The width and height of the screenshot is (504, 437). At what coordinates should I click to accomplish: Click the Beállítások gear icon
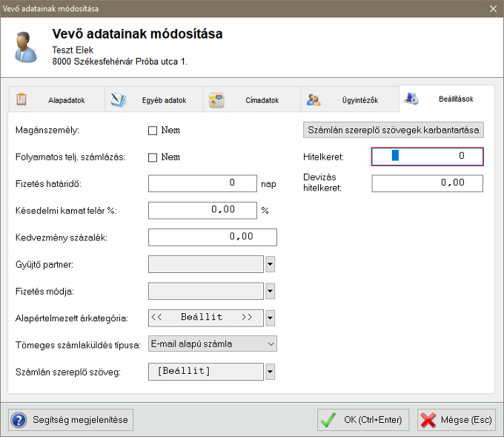(x=412, y=99)
